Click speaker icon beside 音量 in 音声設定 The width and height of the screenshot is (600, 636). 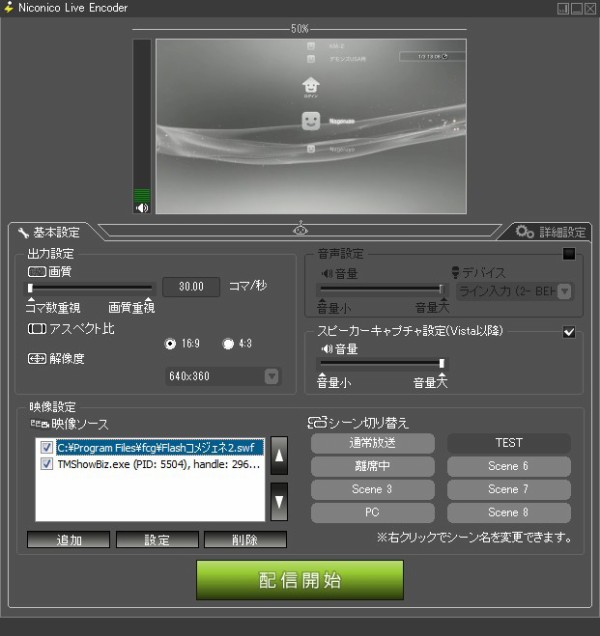click(x=327, y=274)
